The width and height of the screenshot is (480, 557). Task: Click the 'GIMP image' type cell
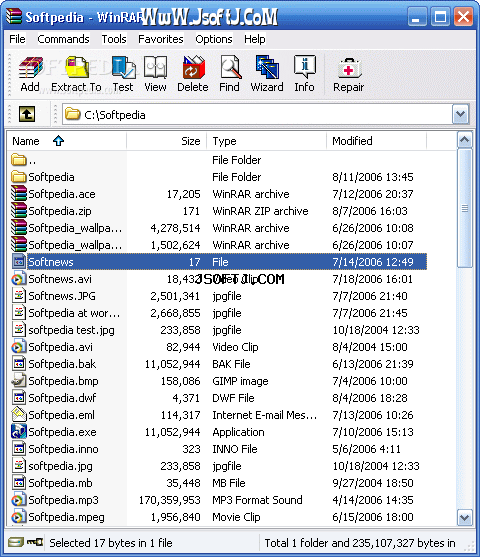click(x=240, y=381)
